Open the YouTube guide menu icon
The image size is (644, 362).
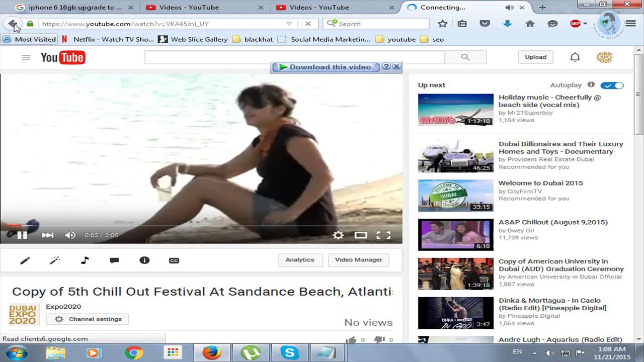tap(26, 57)
